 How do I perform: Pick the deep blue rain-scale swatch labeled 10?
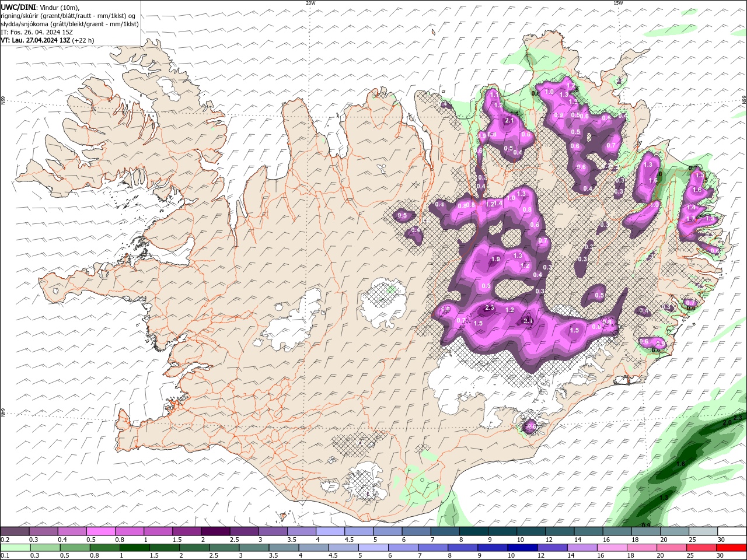[x=522, y=548]
